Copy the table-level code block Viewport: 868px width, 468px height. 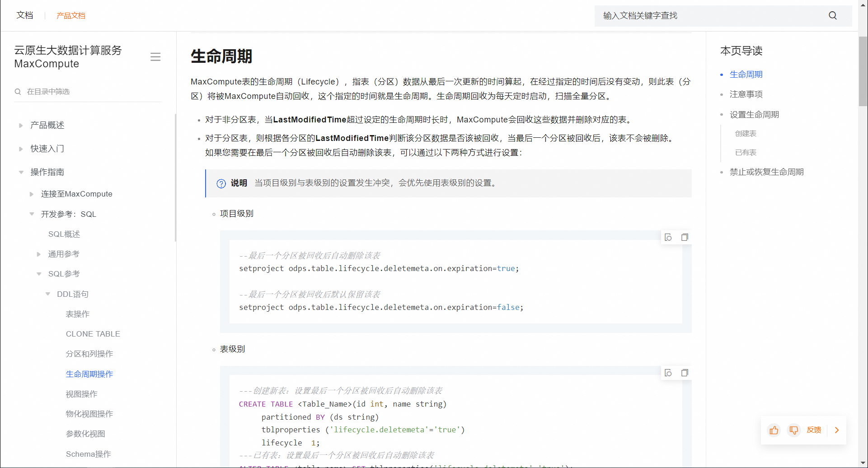[x=685, y=373]
